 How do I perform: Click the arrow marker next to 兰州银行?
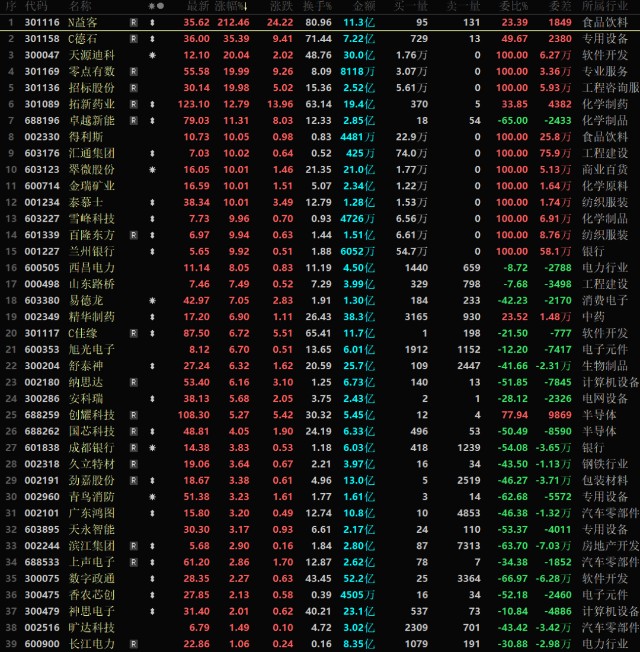pyautogui.click(x=152, y=252)
